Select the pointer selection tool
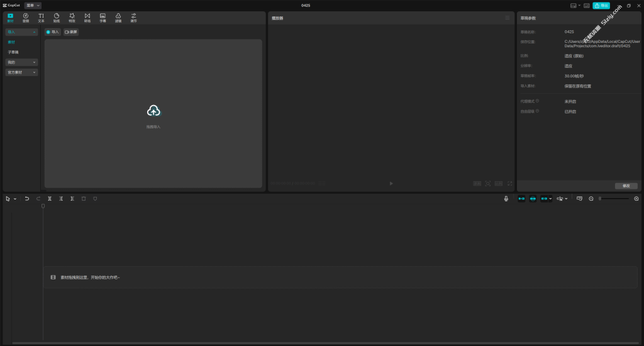 click(x=8, y=199)
